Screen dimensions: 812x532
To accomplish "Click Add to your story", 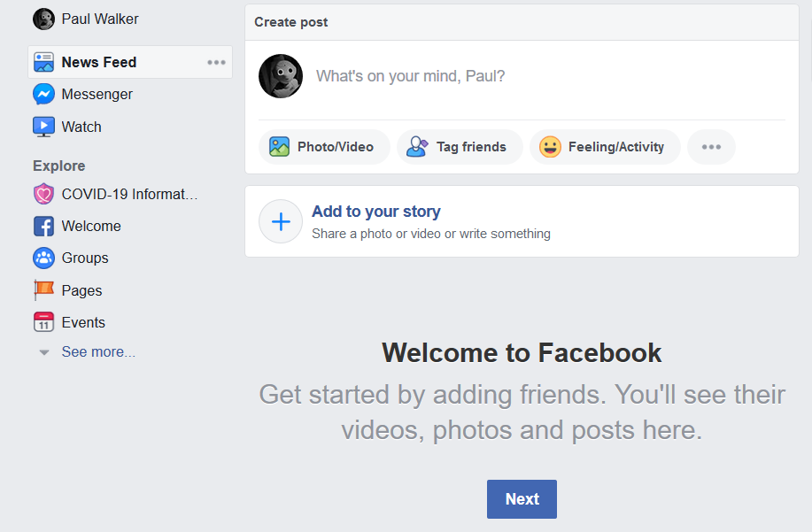I will [375, 212].
